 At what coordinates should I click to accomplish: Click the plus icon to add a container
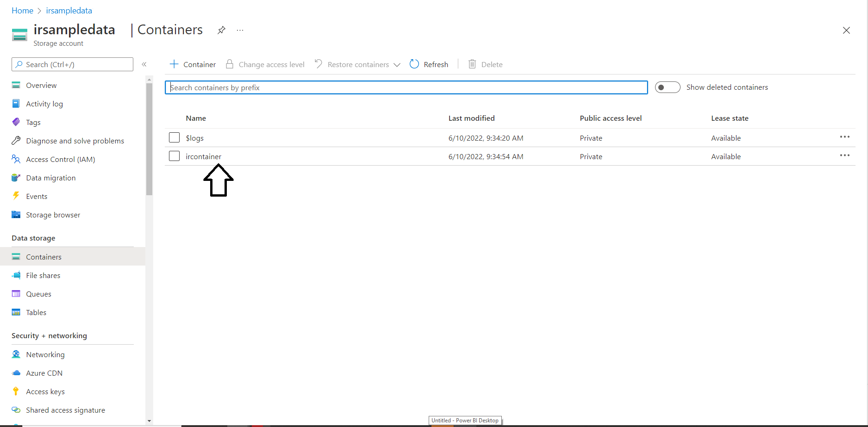174,64
